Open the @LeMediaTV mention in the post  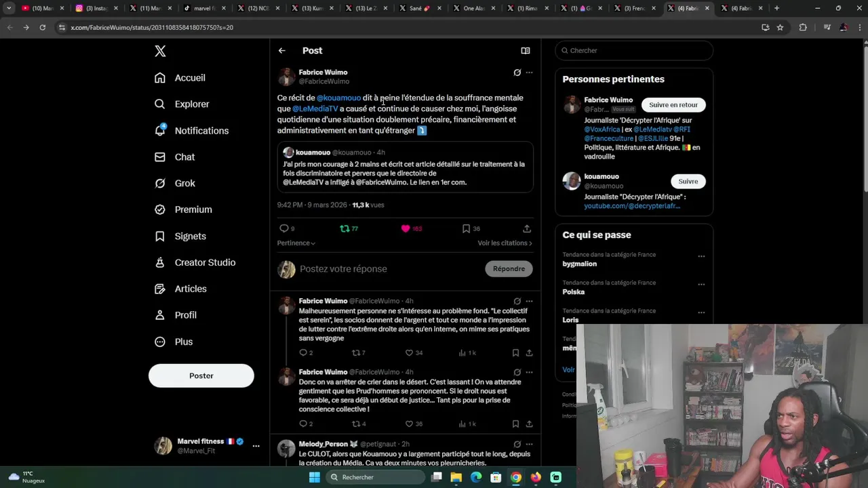pos(315,109)
